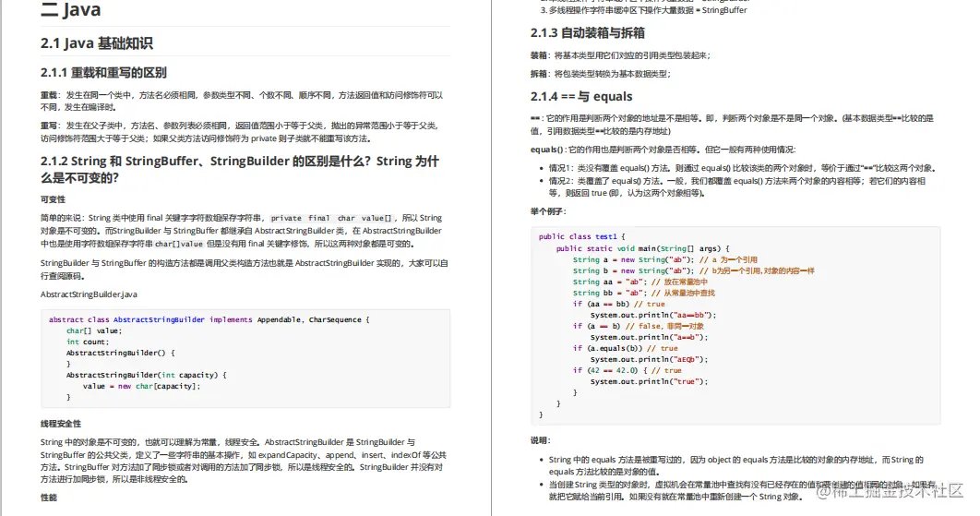Viewport: 980px width, 516px height.
Task: Click the bold label '举个例子:'
Action: tap(548, 211)
